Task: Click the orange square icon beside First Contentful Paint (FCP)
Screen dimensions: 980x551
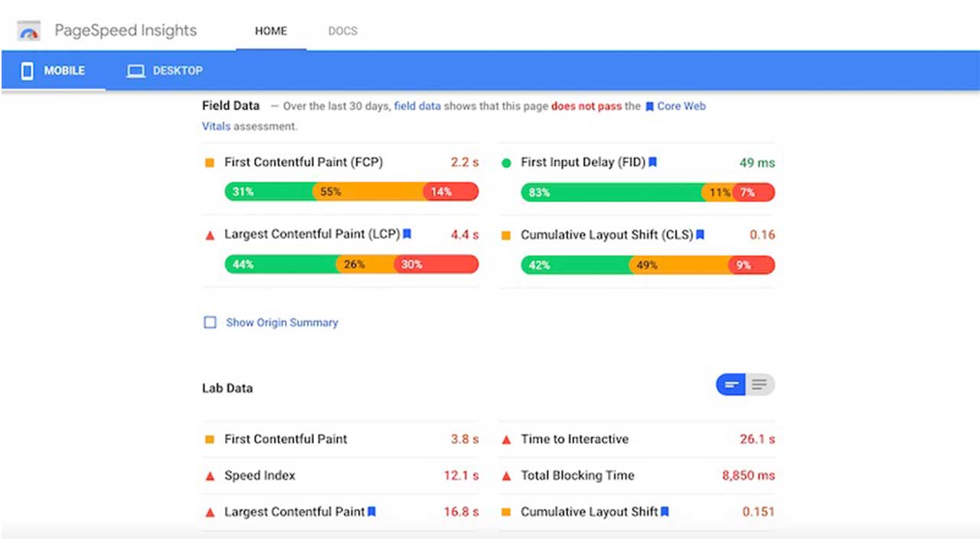Action: [210, 163]
